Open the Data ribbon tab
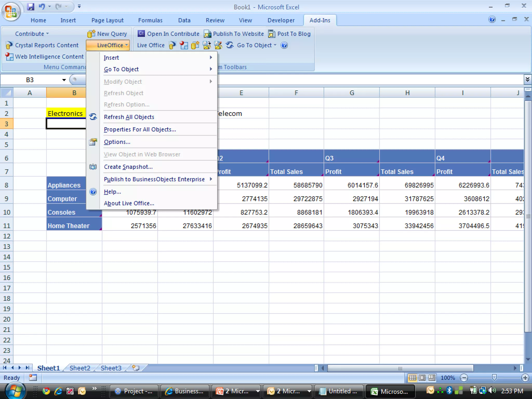532x399 pixels. point(184,20)
